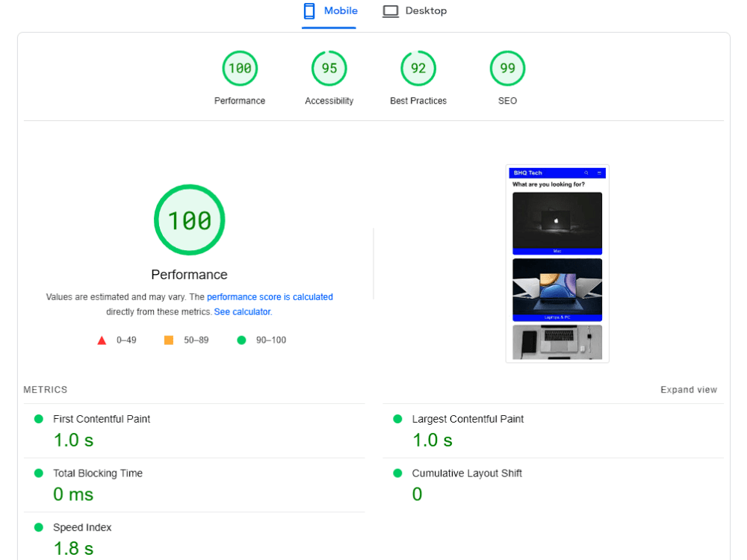This screenshot has height=560, width=747.
Task: Click the 0–49 legend range text
Action: point(126,340)
